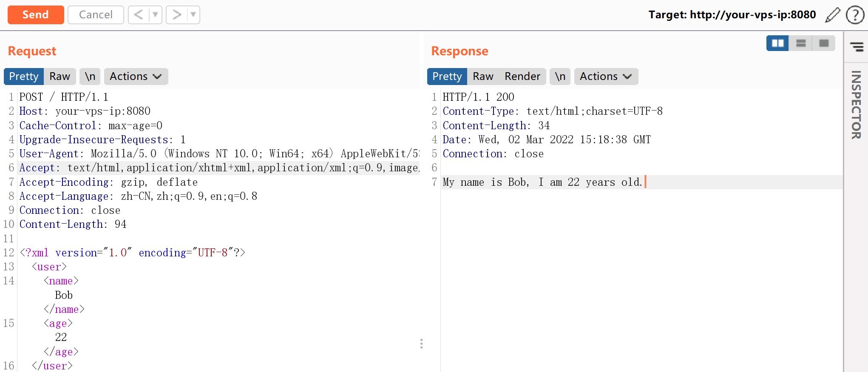Open the Response Actions dropdown
The width and height of the screenshot is (868, 372).
(x=606, y=77)
